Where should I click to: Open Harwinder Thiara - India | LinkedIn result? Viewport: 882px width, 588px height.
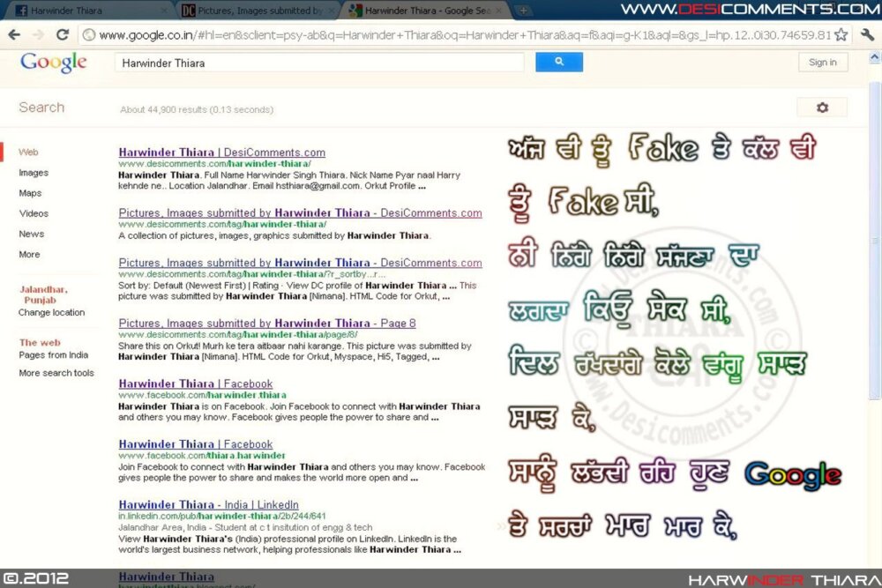[208, 505]
